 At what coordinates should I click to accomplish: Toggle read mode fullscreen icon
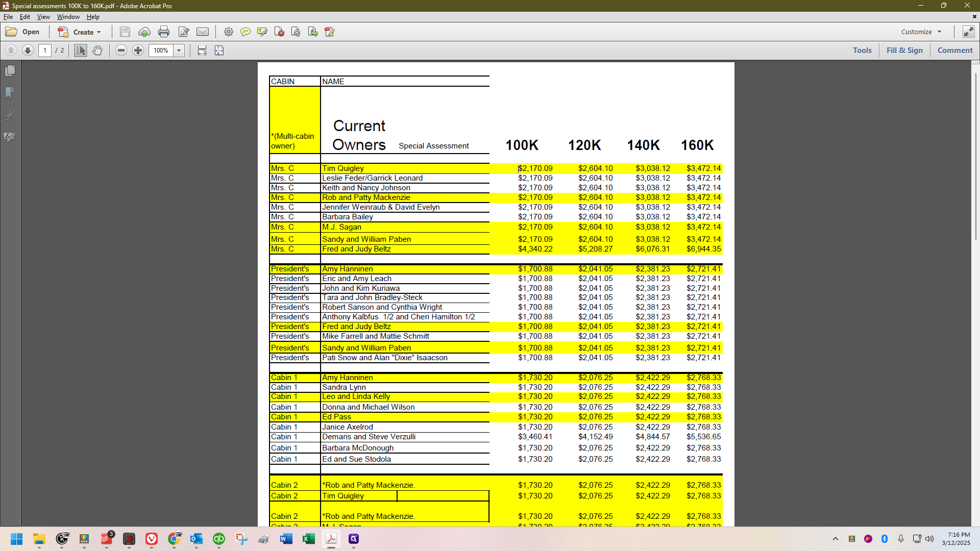968,32
